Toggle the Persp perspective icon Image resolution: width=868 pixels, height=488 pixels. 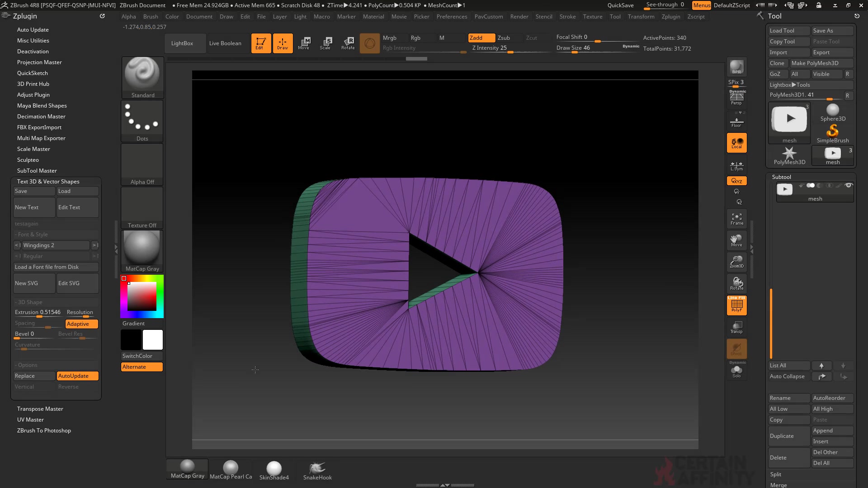[736, 97]
